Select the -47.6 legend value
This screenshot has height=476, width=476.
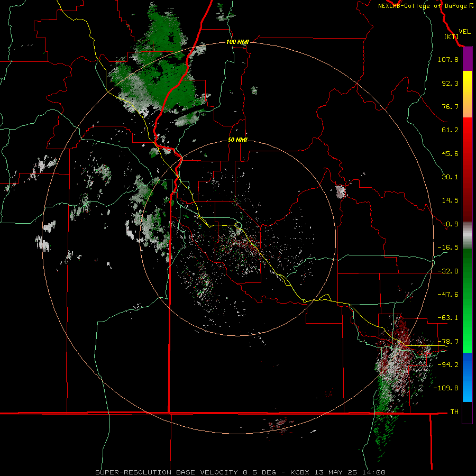(x=448, y=295)
